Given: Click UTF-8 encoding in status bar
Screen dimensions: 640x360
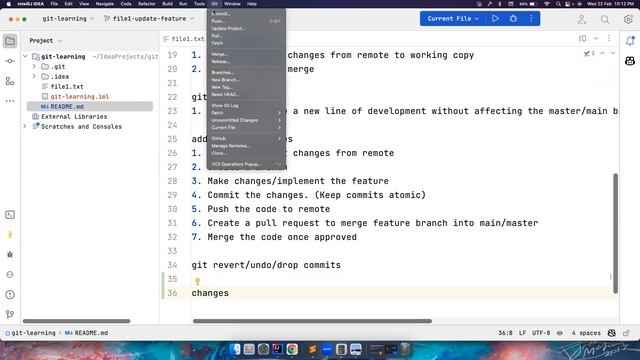Looking at the screenshot, I should pyautogui.click(x=541, y=333).
